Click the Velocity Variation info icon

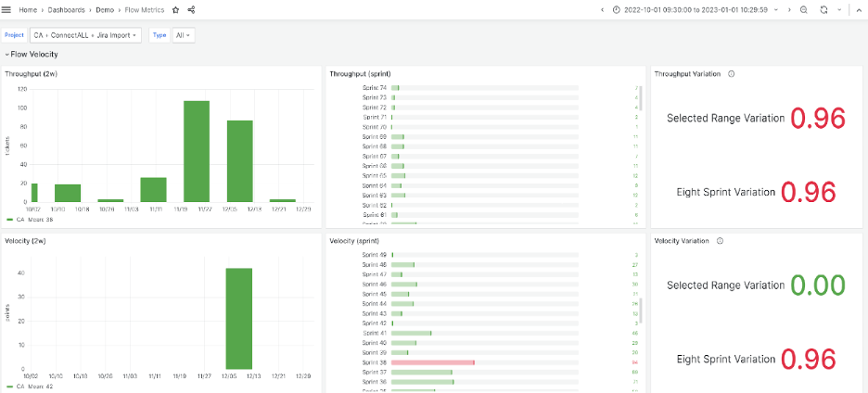[x=720, y=240]
